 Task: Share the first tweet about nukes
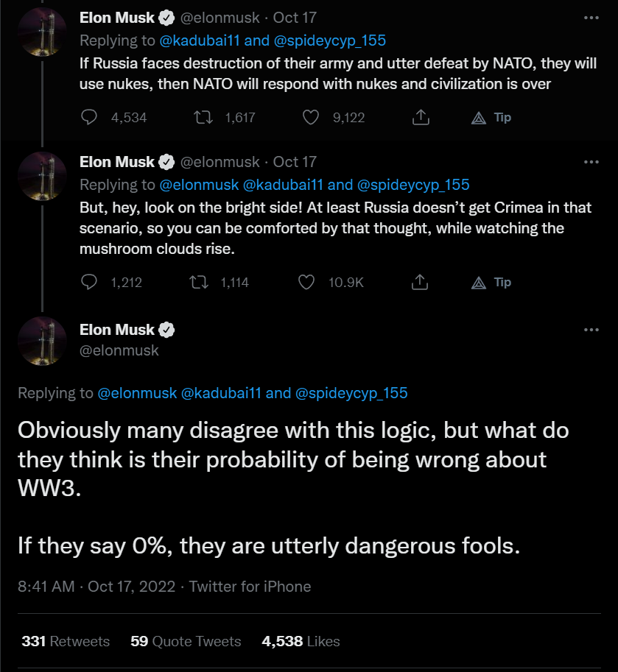pos(421,117)
